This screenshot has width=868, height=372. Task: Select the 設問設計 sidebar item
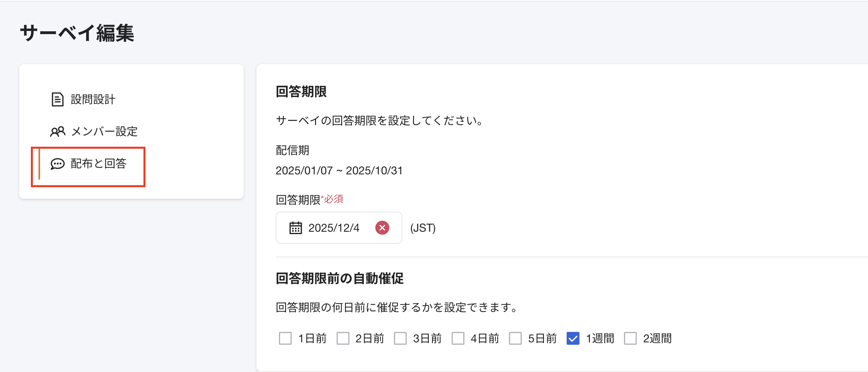pyautogui.click(x=93, y=99)
